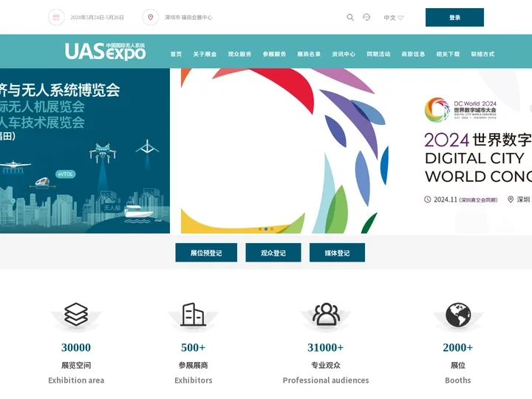532x399 pixels.
Task: Click the search magnifier icon
Action: point(350,17)
